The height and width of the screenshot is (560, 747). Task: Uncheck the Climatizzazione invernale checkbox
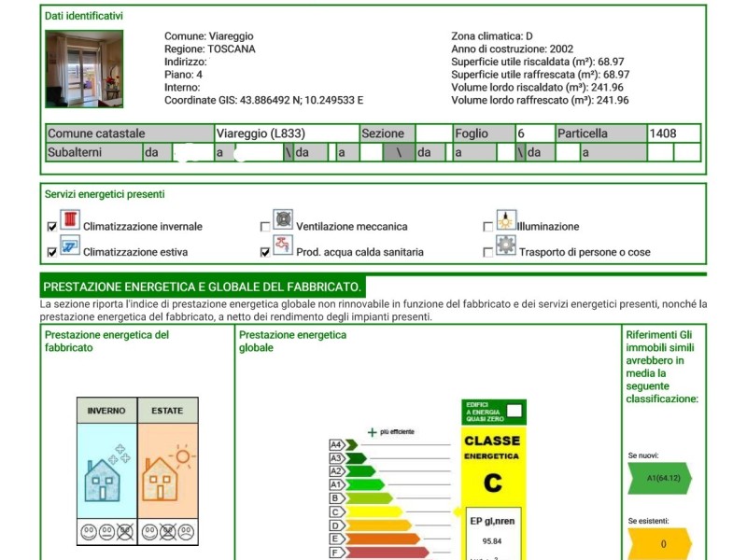(52, 227)
